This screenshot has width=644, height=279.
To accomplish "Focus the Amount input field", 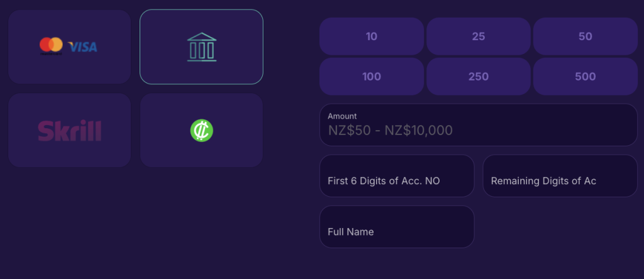I will pyautogui.click(x=479, y=124).
